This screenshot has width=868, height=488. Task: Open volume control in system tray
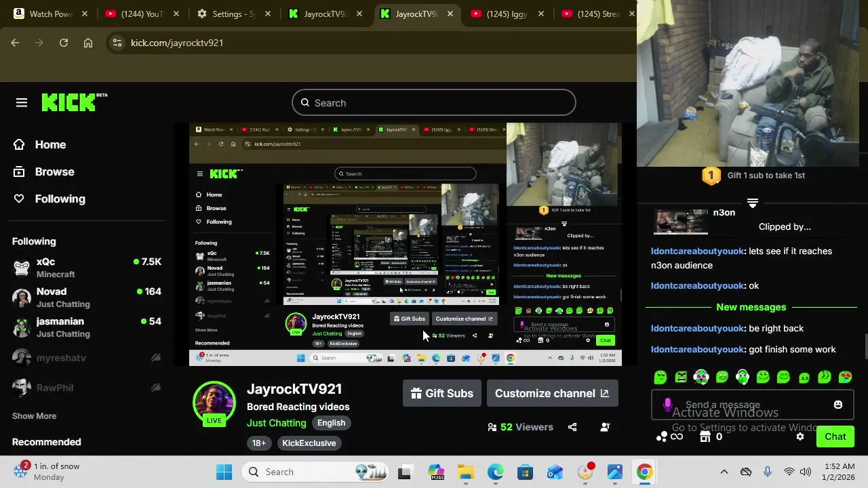pos(806,472)
